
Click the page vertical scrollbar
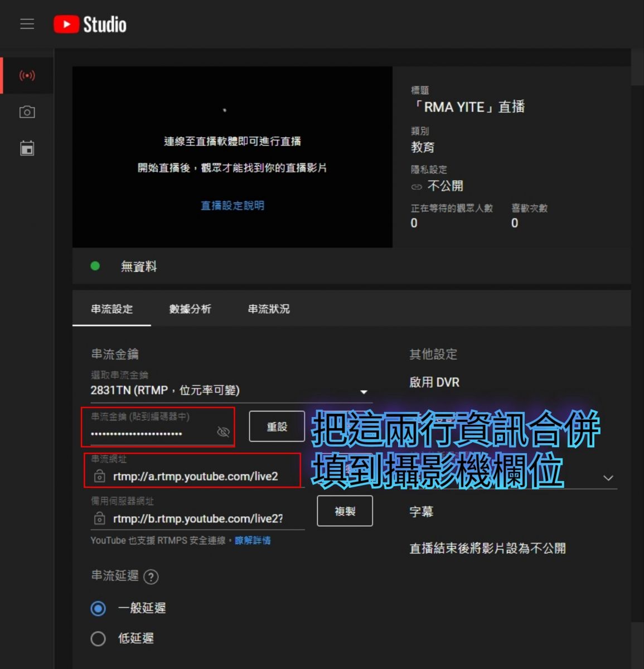637,67
